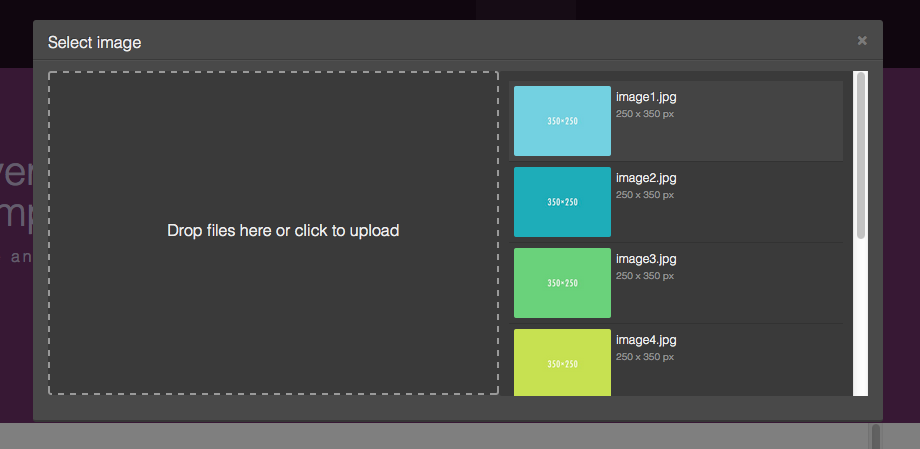Select the image2.jpg teal thumbnail
Image resolution: width=920 pixels, height=449 pixels.
pyautogui.click(x=562, y=202)
